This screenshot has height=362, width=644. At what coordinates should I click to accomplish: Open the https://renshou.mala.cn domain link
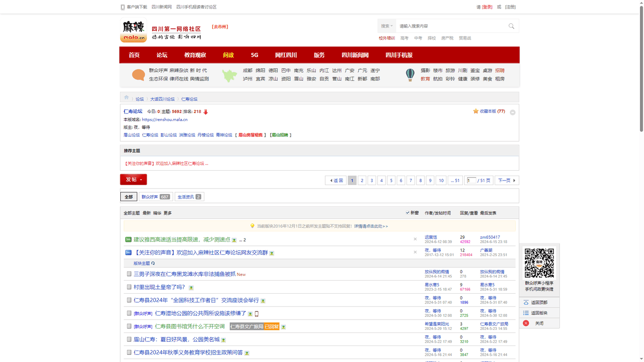pos(165,120)
